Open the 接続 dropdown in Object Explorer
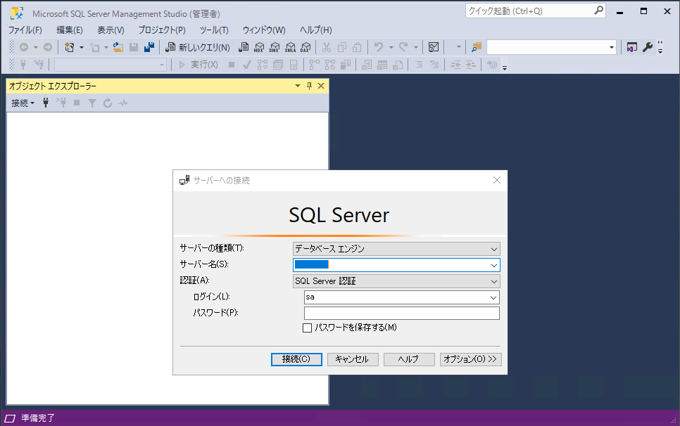The width and height of the screenshot is (680, 426). (x=23, y=103)
